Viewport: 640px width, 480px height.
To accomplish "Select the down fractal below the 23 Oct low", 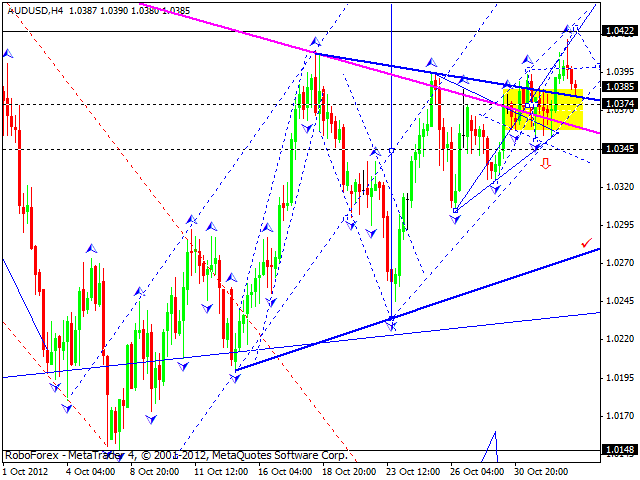I will click(391, 326).
